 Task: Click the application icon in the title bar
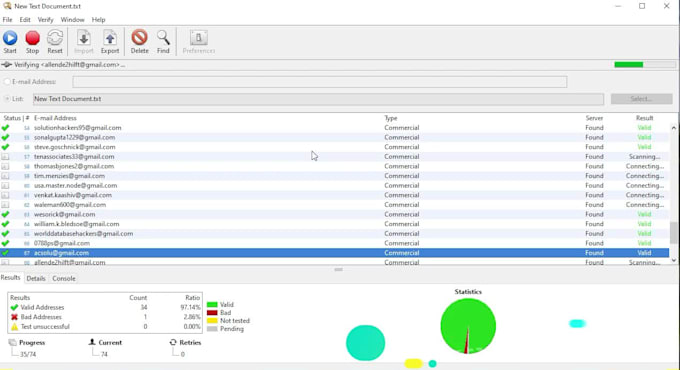pyautogui.click(x=7, y=6)
